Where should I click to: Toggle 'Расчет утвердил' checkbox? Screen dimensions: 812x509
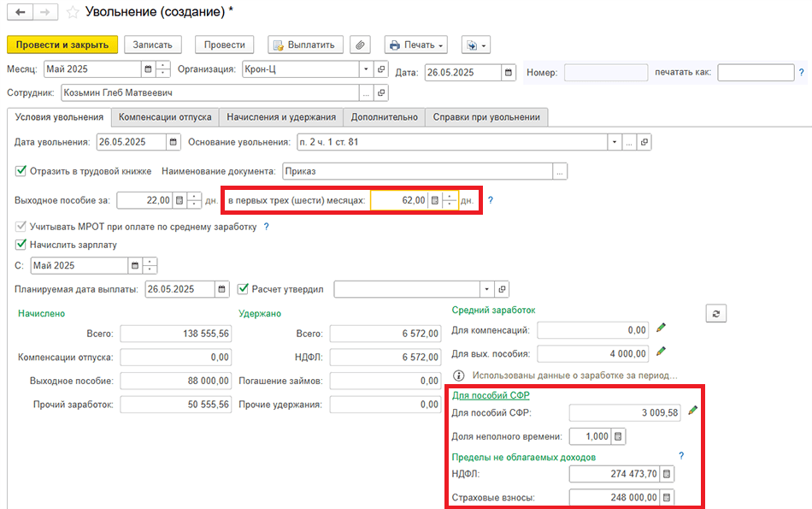click(244, 289)
